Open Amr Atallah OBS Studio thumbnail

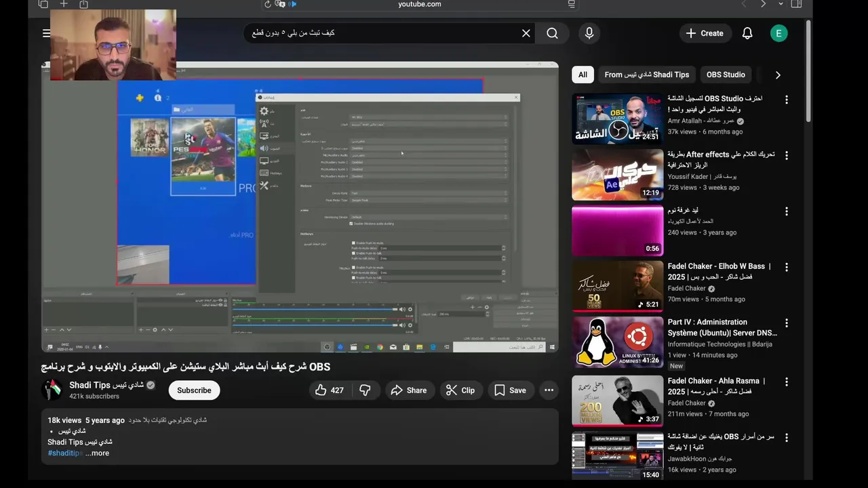point(617,119)
